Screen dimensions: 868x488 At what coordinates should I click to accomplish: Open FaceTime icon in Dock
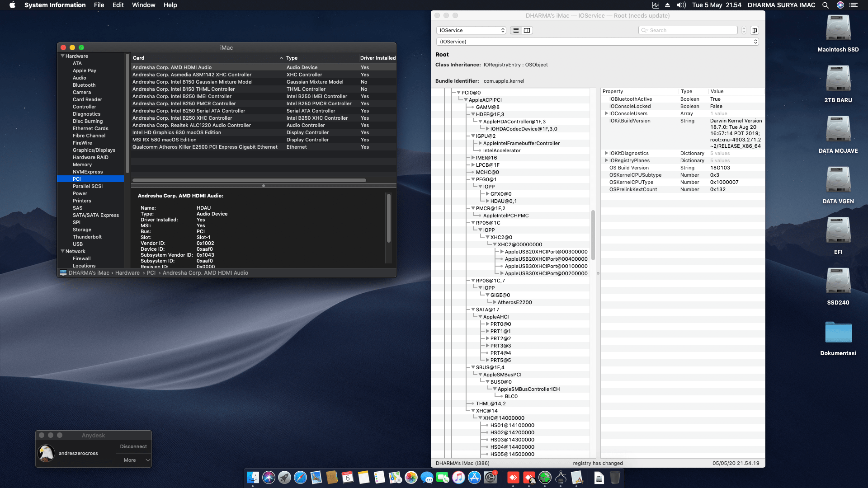click(443, 477)
